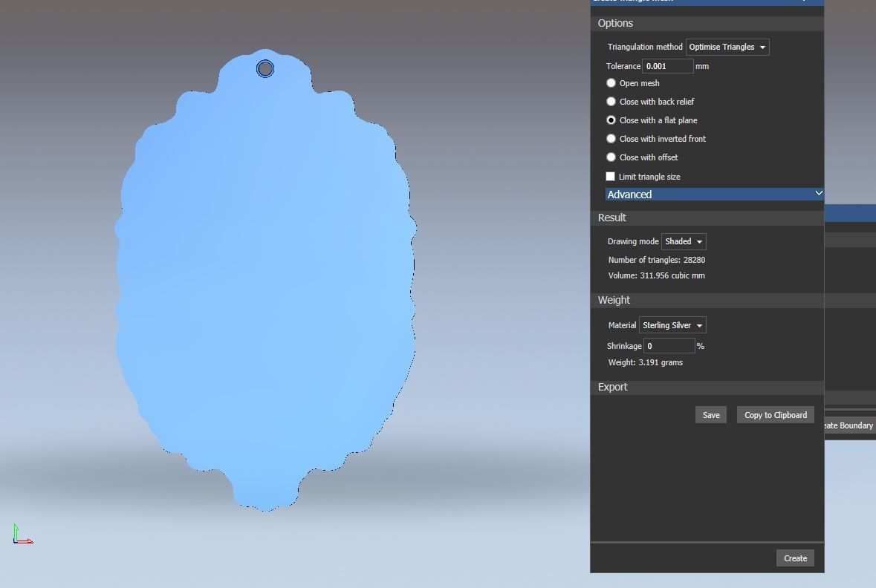
Task: Click the Options section header
Action: click(707, 23)
